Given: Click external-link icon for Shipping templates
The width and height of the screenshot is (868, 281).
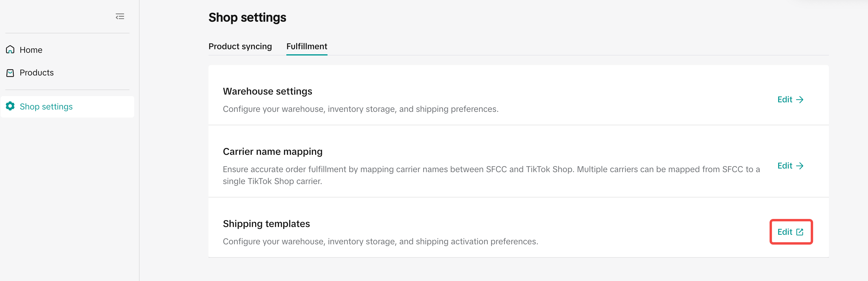Looking at the screenshot, I should [x=800, y=232].
